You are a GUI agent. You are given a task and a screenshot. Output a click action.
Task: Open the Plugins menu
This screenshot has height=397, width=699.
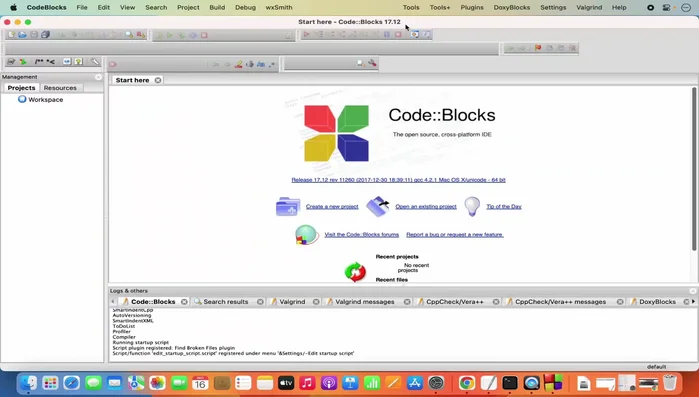pos(472,8)
